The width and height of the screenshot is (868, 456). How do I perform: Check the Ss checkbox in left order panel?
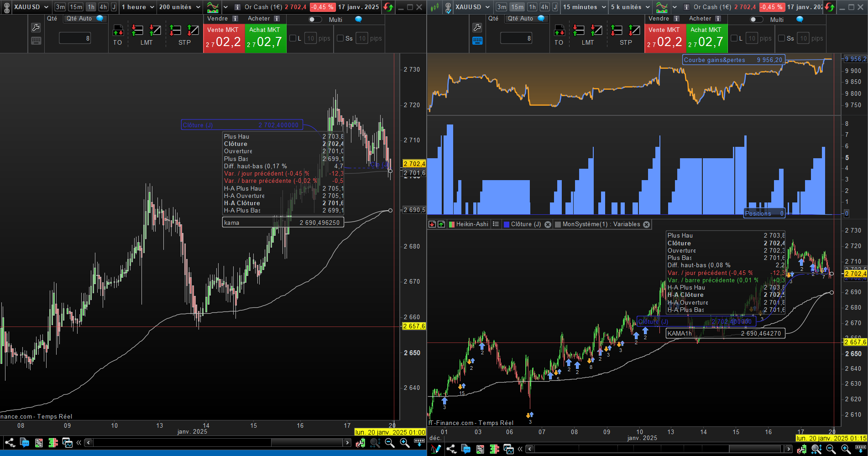340,38
